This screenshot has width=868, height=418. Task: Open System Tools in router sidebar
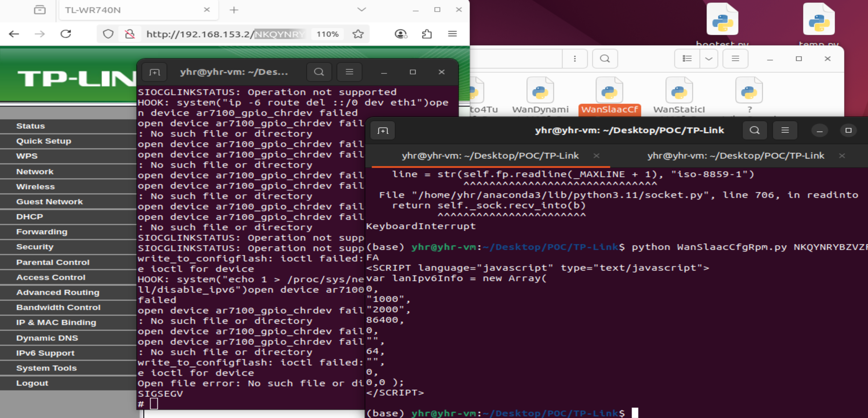tap(47, 368)
